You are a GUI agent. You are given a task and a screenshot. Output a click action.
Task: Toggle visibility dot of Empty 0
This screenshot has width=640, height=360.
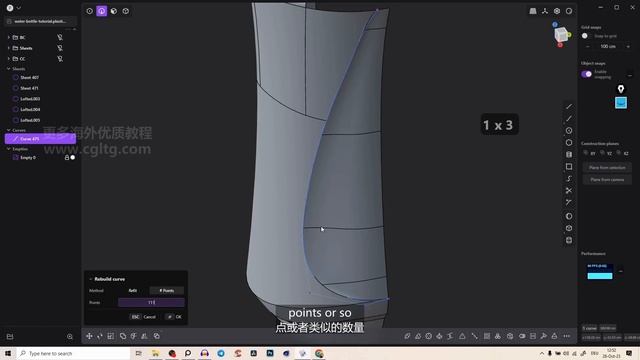point(73,157)
